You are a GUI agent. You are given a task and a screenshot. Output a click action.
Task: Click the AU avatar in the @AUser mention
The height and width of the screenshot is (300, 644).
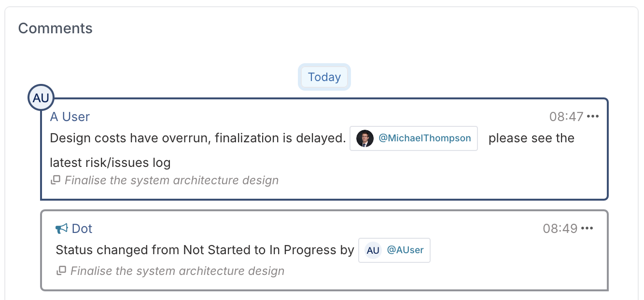[373, 250]
